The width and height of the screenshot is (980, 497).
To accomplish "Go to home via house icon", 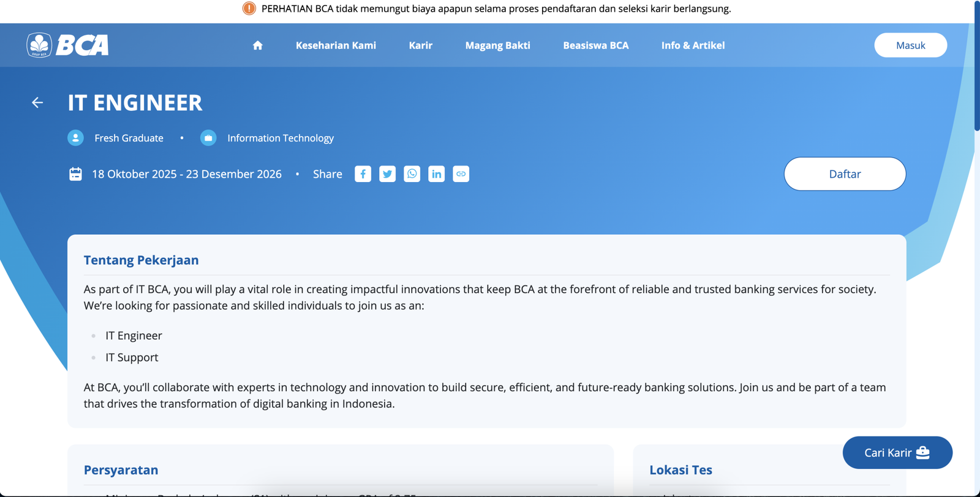I will [x=258, y=45].
